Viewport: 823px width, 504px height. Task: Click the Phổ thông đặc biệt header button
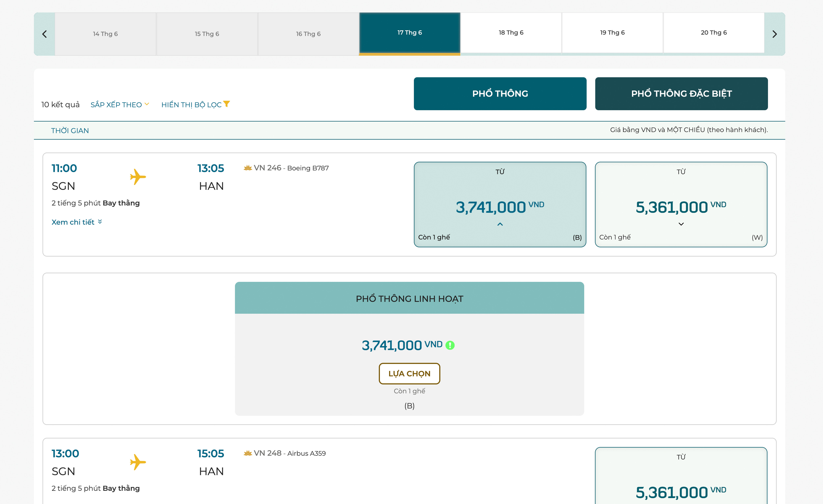(681, 94)
